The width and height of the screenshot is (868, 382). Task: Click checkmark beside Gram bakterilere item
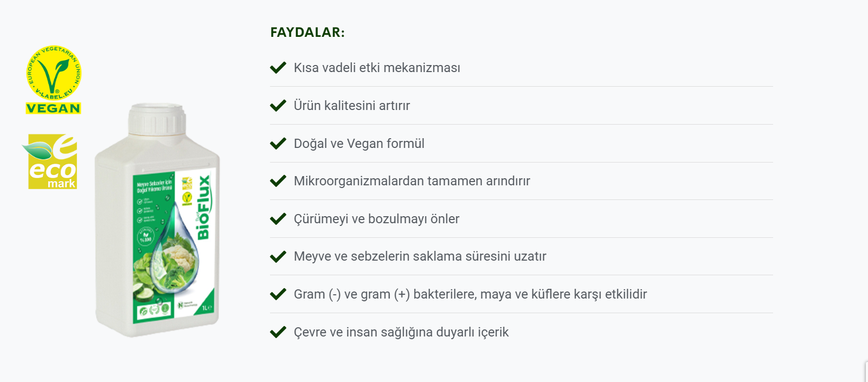(x=278, y=294)
